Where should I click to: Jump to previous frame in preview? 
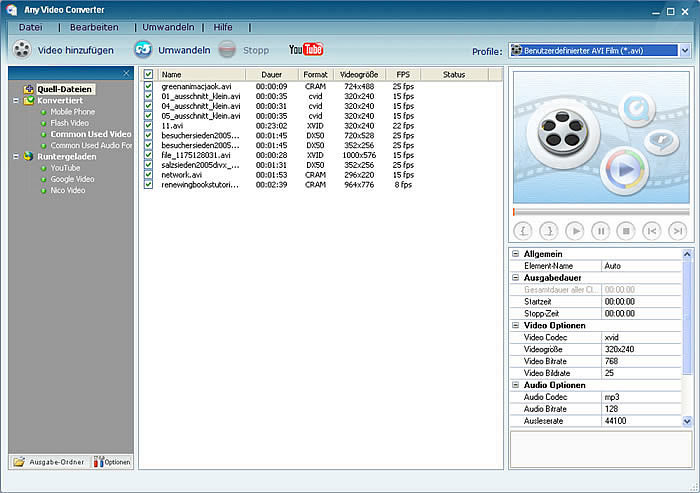(x=652, y=231)
